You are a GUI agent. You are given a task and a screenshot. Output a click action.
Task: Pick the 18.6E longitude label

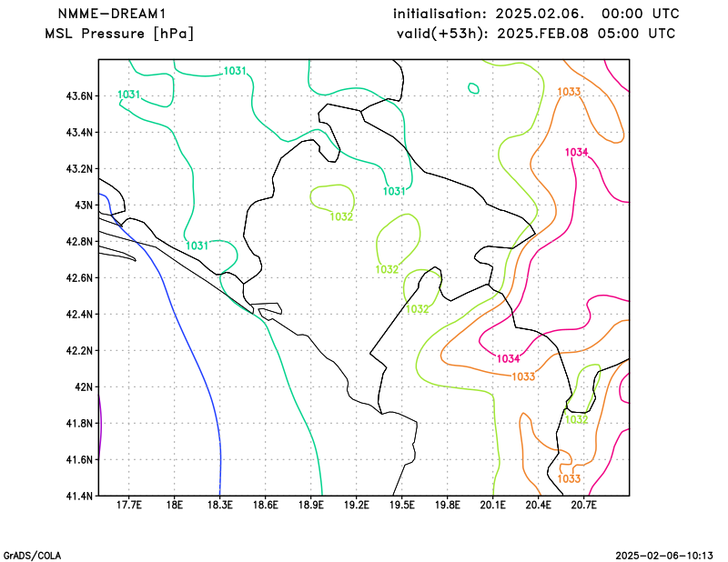click(x=265, y=505)
